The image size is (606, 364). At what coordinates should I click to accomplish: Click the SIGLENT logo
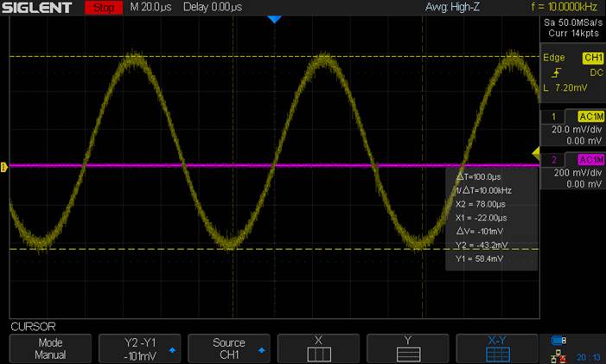pos(40,8)
